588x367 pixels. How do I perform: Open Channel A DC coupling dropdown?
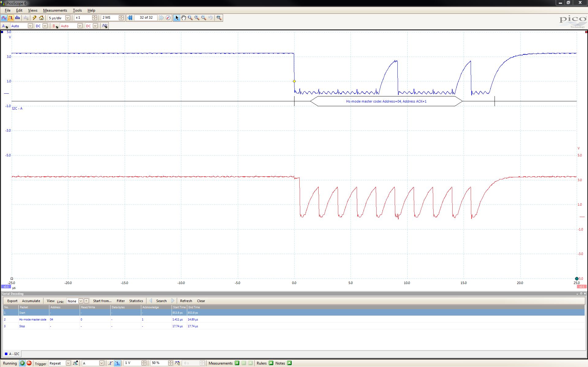[x=45, y=26]
